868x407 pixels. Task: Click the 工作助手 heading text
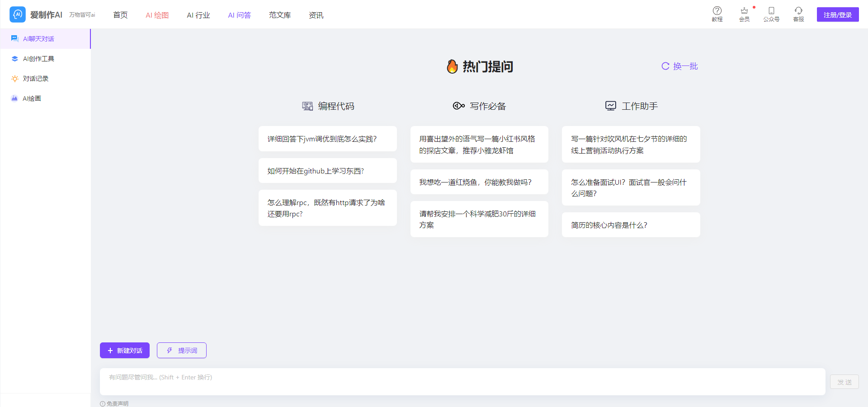pos(640,106)
